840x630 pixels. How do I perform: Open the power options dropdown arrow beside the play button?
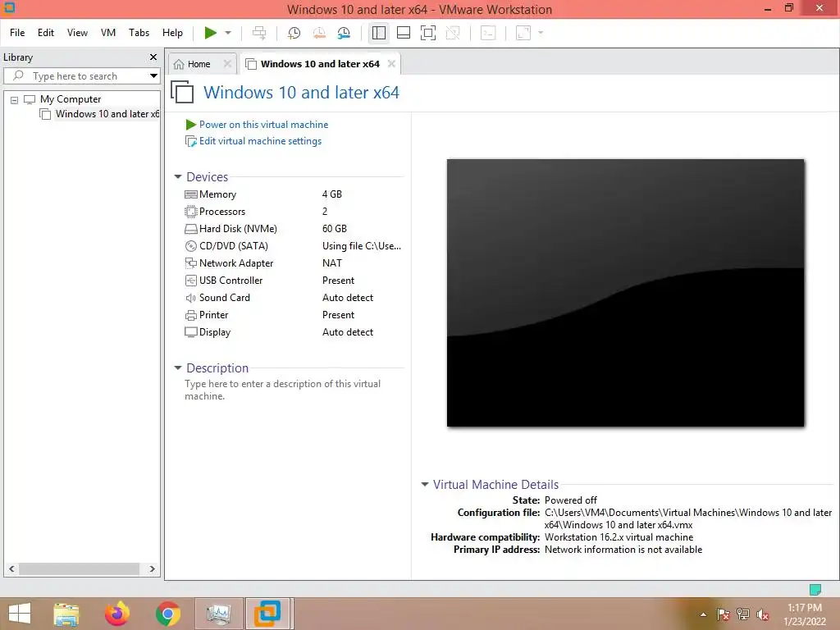click(x=228, y=33)
